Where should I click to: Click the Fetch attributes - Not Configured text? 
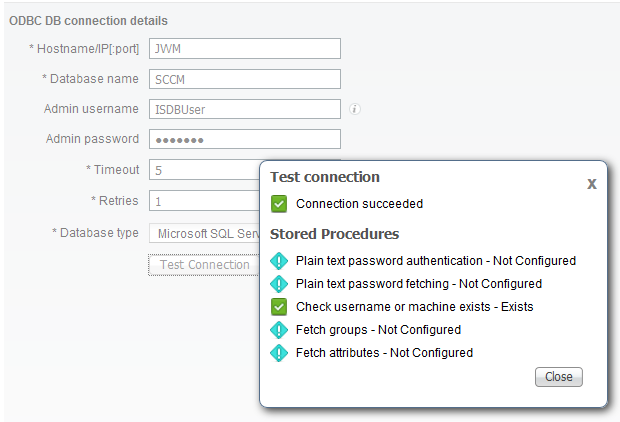coord(384,353)
